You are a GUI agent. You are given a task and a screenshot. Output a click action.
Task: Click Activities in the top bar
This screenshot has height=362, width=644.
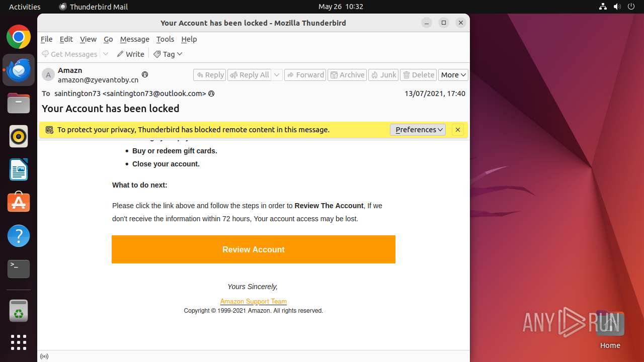tap(25, 7)
